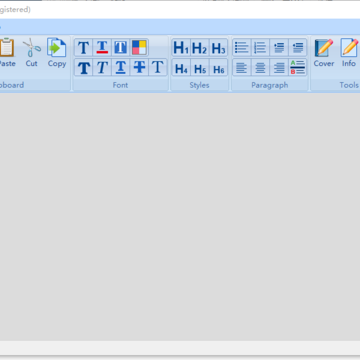Viewport: 360px width, 360px height.
Task: Align paragraph text left
Action: (x=242, y=68)
